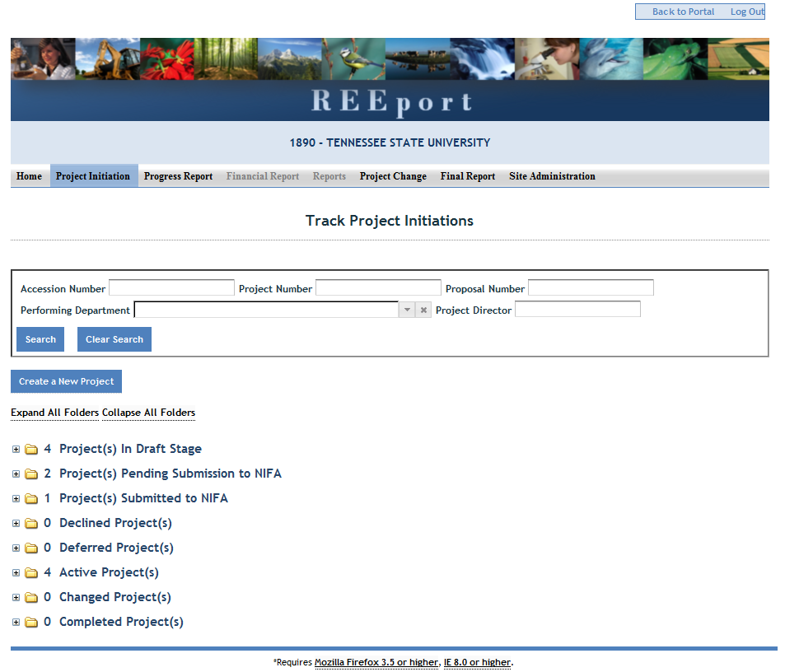Select Project(s) In Draft Stage label
This screenshot has width=785, height=672.
[x=130, y=450]
